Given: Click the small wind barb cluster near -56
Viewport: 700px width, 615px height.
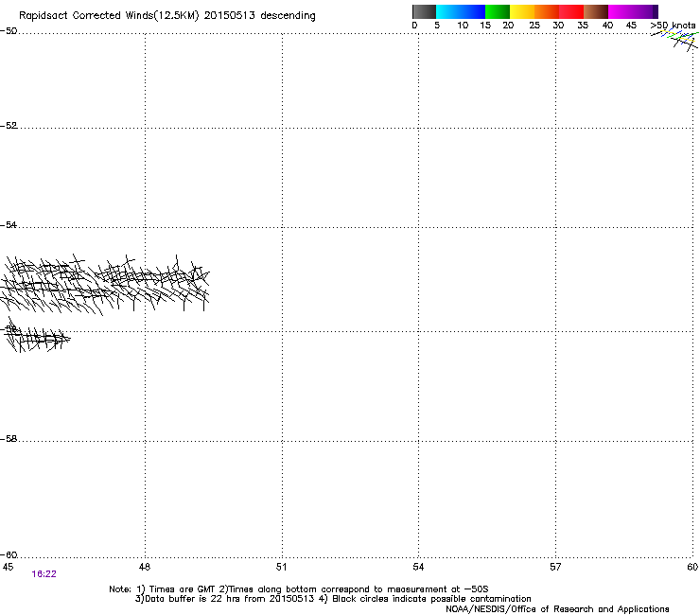Looking at the screenshot, I should [x=37, y=336].
